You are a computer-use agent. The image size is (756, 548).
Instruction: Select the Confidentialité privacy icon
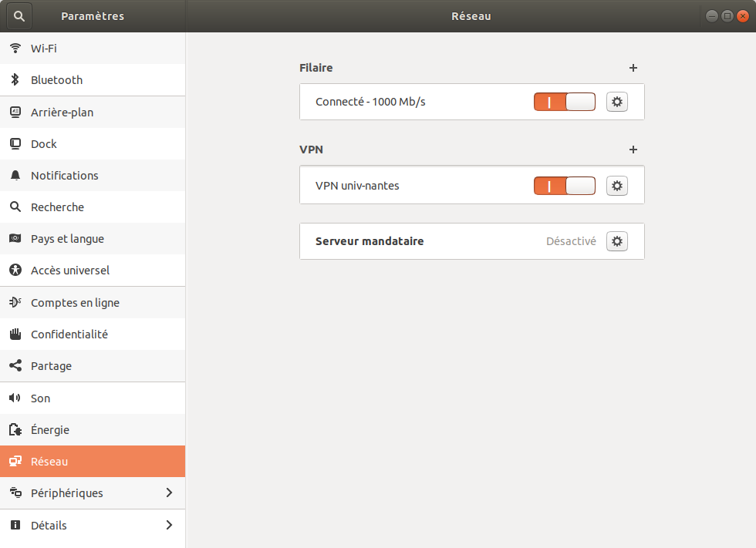(x=14, y=334)
